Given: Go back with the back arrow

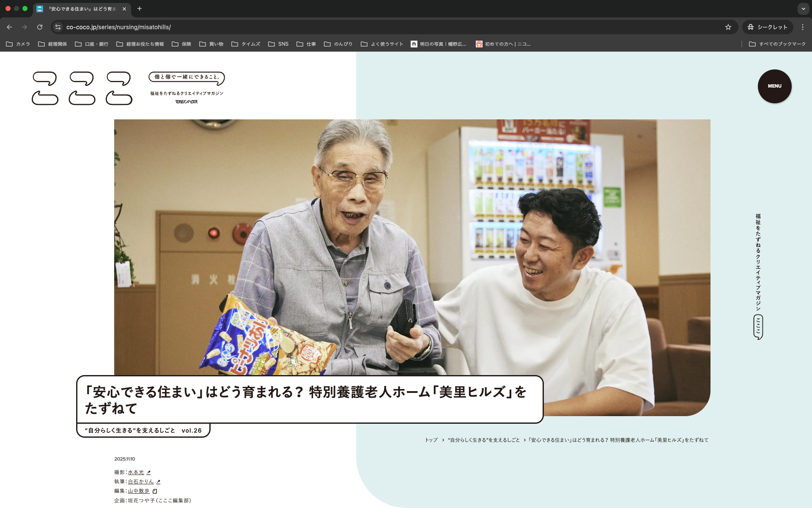Looking at the screenshot, I should coord(9,27).
